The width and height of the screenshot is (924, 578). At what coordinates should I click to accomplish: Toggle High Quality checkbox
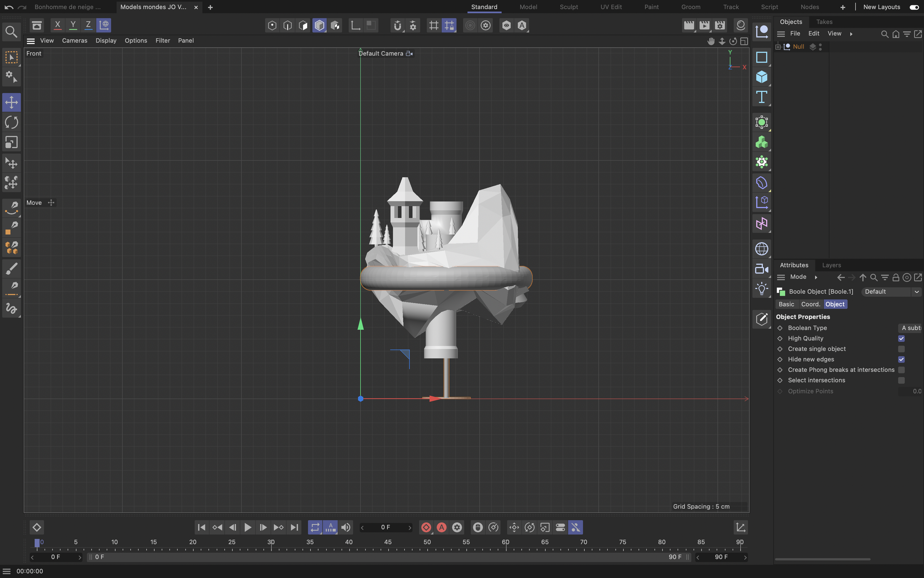tap(901, 338)
